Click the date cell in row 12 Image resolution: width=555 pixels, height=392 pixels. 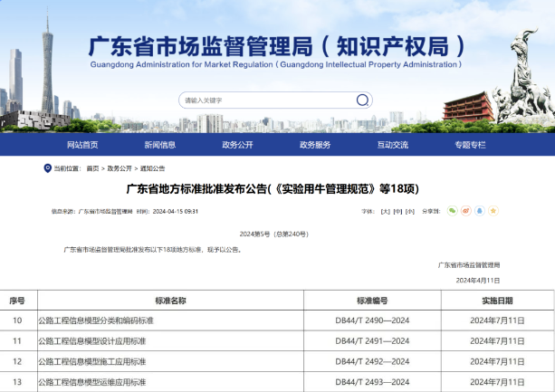(497, 361)
